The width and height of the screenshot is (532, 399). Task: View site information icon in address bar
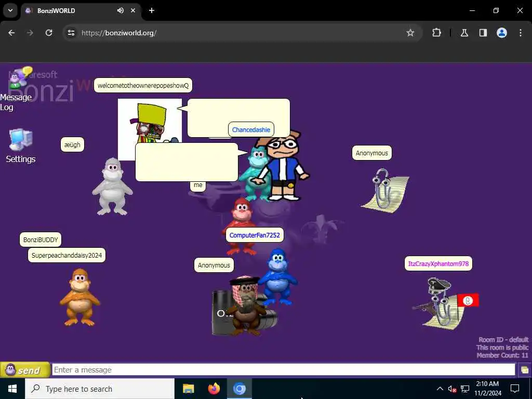click(71, 33)
